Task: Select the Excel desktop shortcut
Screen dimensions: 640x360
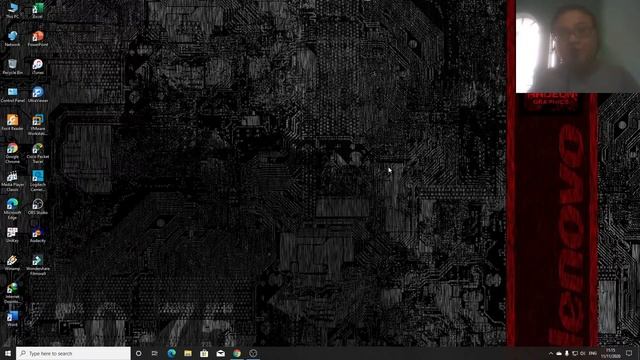Action: tap(38, 11)
